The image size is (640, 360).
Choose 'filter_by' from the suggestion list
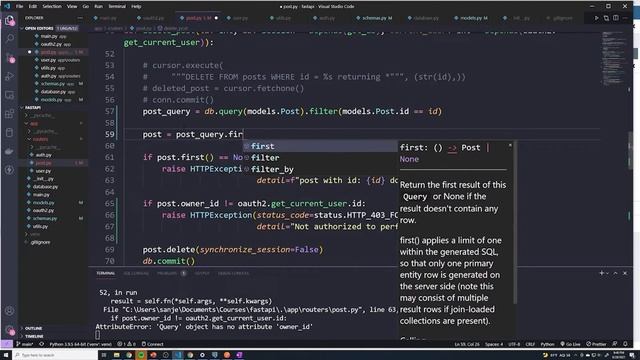pos(320,169)
